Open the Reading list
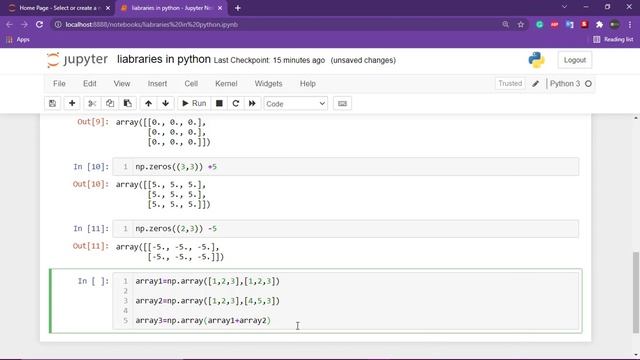This screenshot has height=360, width=640. coord(613,40)
